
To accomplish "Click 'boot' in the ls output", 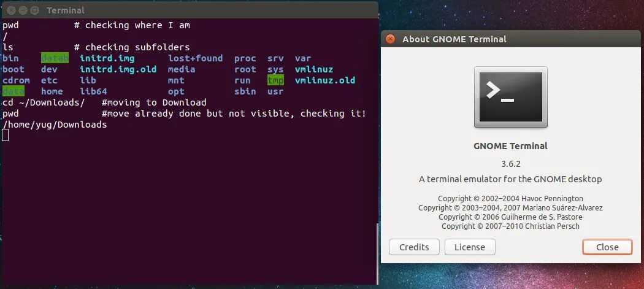I will [13, 69].
